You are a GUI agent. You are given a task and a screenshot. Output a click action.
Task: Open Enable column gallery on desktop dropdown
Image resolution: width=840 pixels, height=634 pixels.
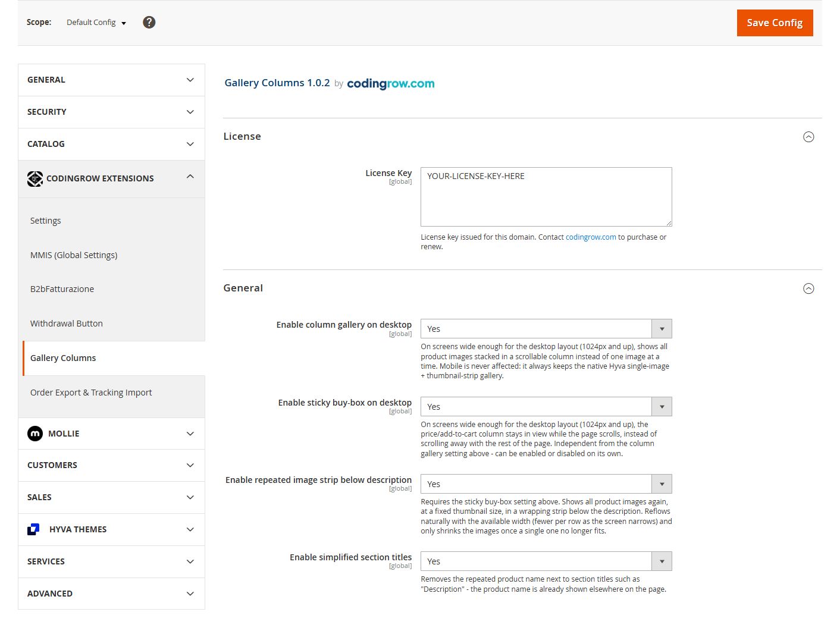click(546, 329)
